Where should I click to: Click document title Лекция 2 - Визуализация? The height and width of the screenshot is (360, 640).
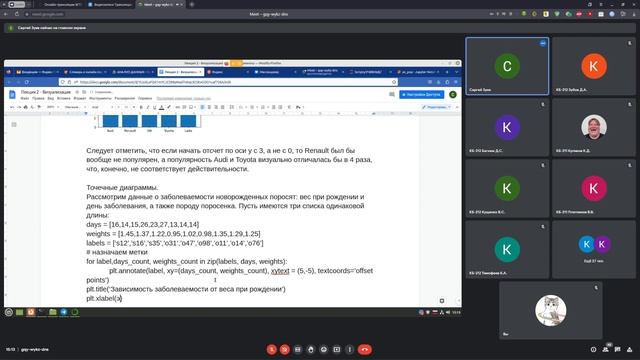(x=46, y=92)
